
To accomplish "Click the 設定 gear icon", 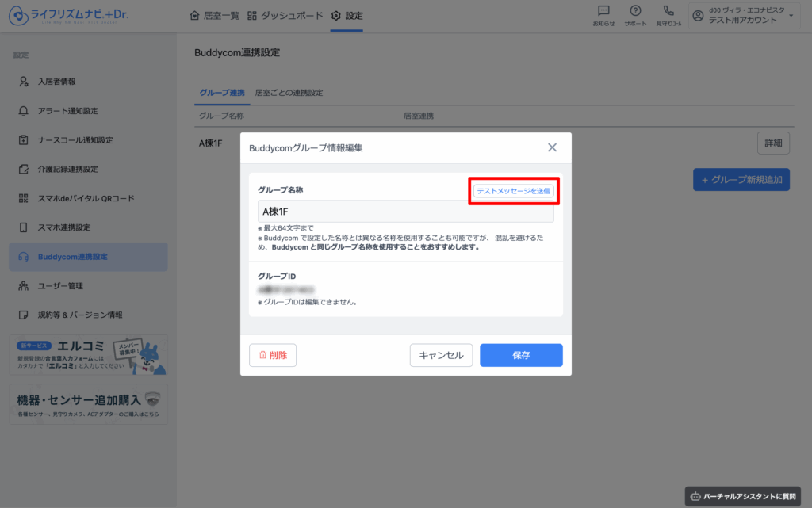I will click(336, 16).
